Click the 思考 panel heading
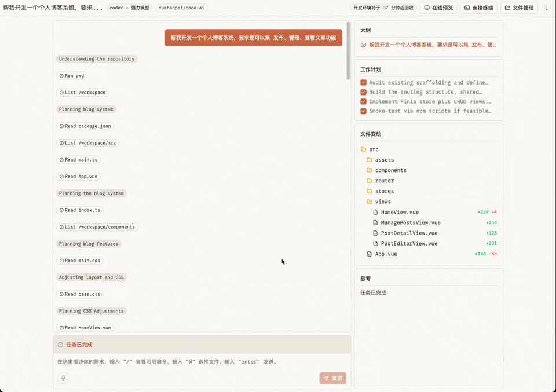This screenshot has width=556, height=392. (365, 279)
